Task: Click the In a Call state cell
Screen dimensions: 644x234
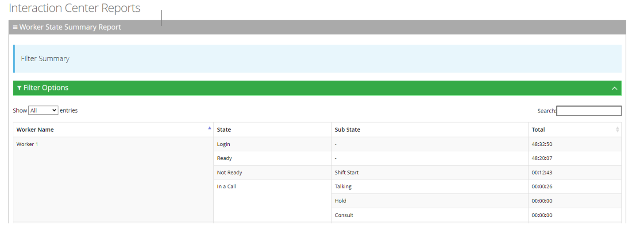Action: tap(227, 187)
